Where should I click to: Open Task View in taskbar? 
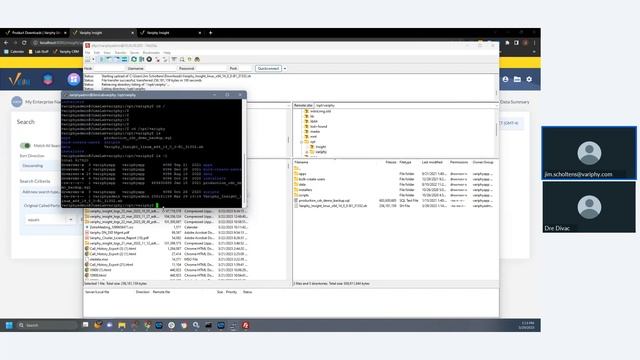(85, 325)
